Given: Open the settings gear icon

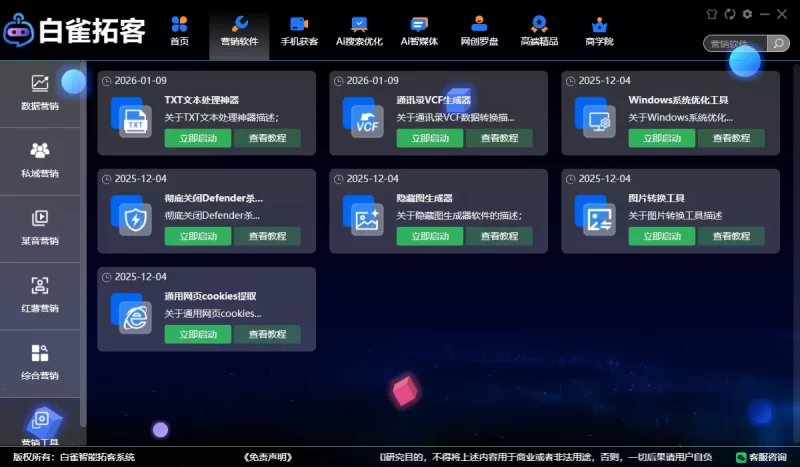Looking at the screenshot, I should pos(747,14).
